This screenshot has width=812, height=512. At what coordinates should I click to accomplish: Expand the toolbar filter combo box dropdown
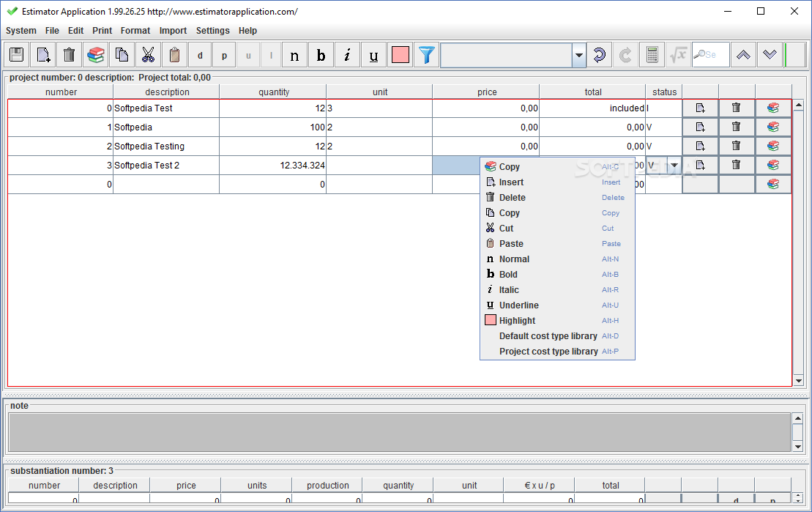click(579, 55)
